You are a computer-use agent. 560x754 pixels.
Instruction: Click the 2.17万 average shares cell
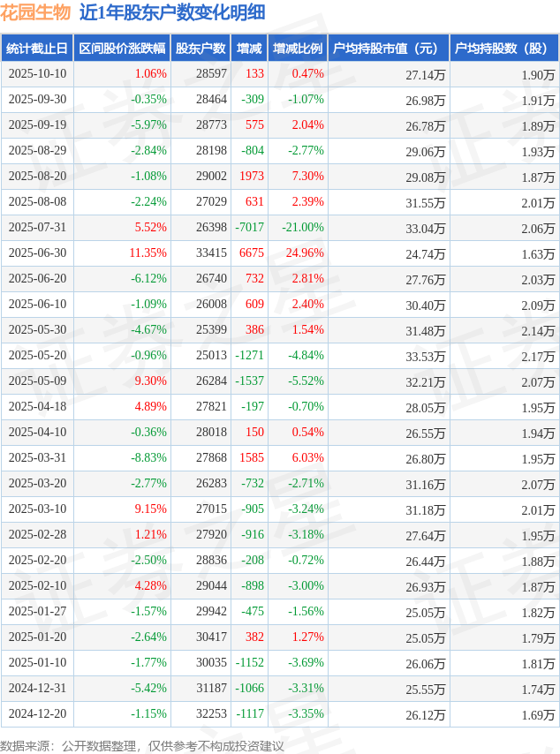coord(537,356)
